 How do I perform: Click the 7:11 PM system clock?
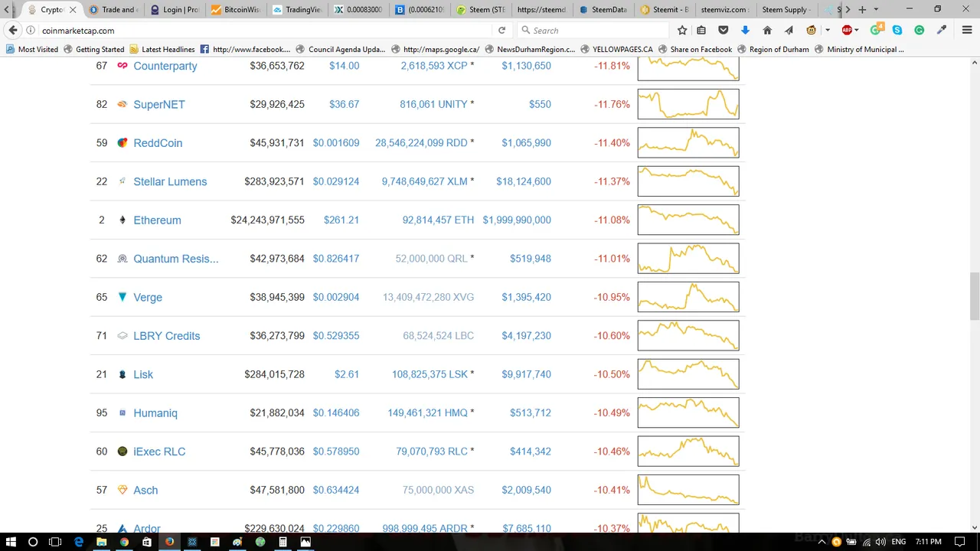click(x=928, y=542)
